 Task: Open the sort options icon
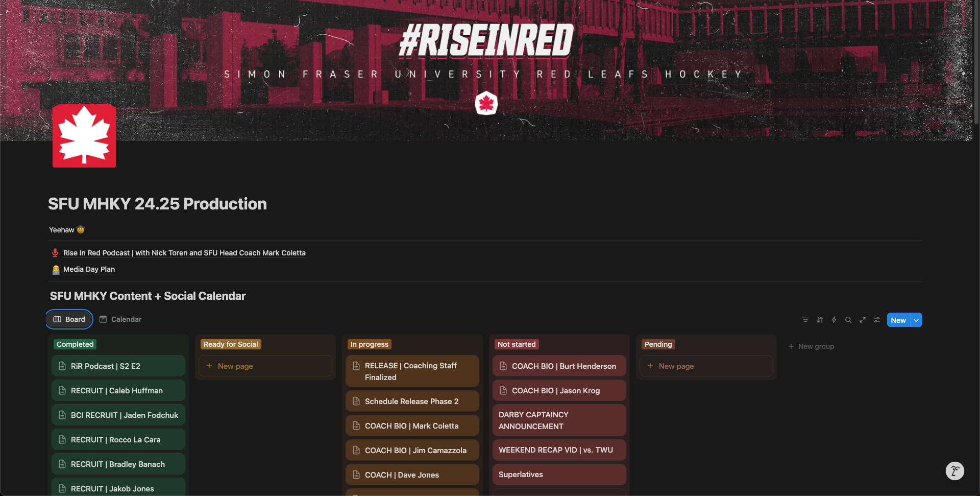coord(820,320)
